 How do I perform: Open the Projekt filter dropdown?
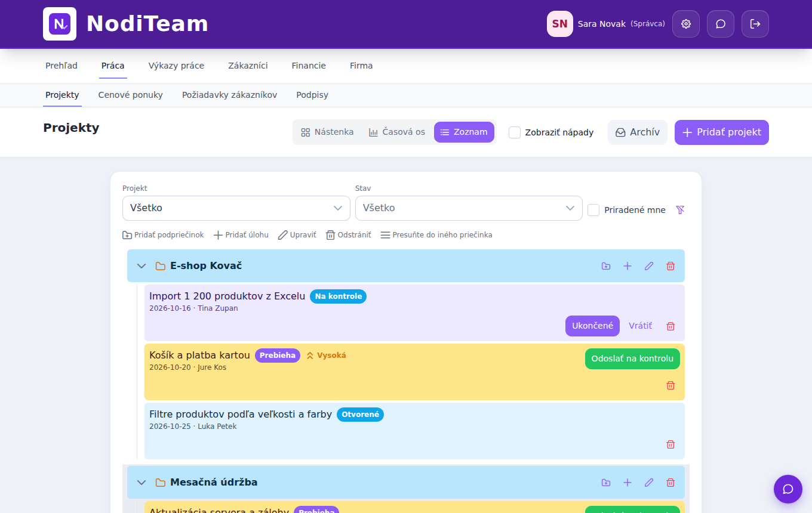(x=236, y=208)
